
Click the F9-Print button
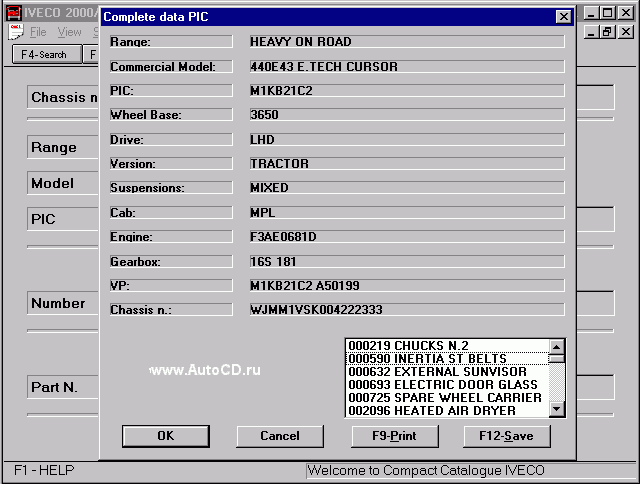pyautogui.click(x=394, y=436)
